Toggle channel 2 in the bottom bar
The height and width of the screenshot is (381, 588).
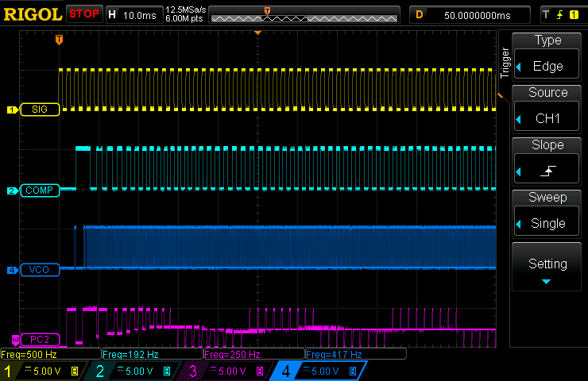click(x=133, y=371)
